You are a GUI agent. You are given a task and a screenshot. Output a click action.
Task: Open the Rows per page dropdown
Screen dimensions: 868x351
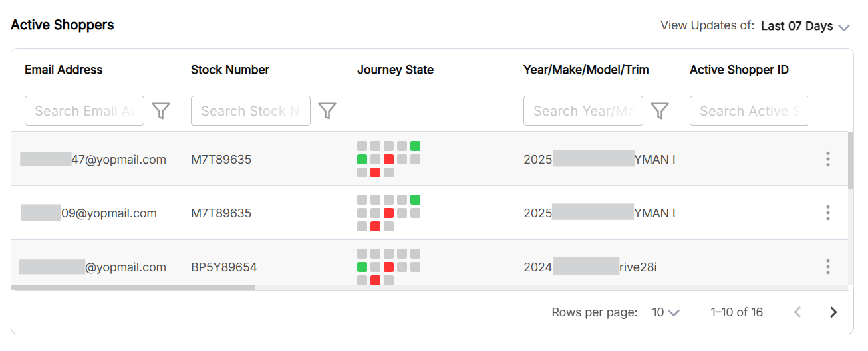[x=666, y=312]
